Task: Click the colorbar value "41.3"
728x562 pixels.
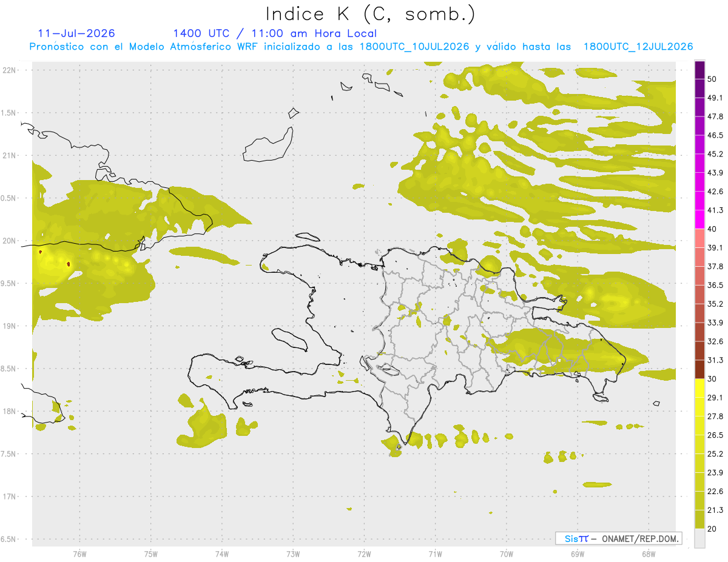Action: pos(716,210)
